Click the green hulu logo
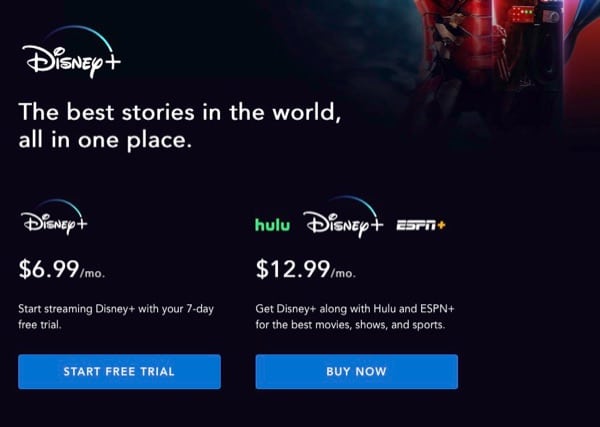The image size is (600, 427). tap(272, 225)
